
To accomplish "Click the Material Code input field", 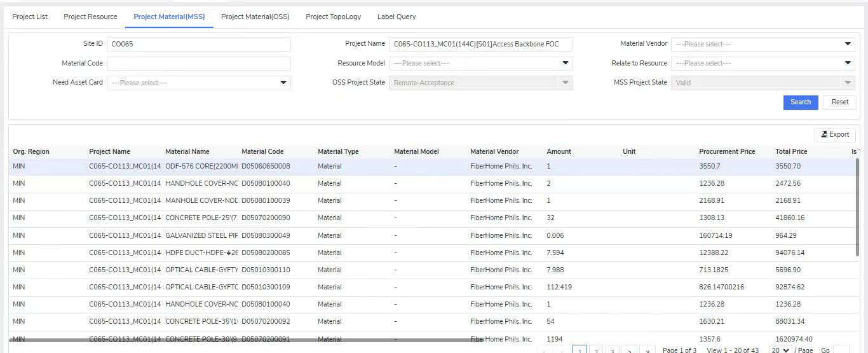I will click(199, 64).
